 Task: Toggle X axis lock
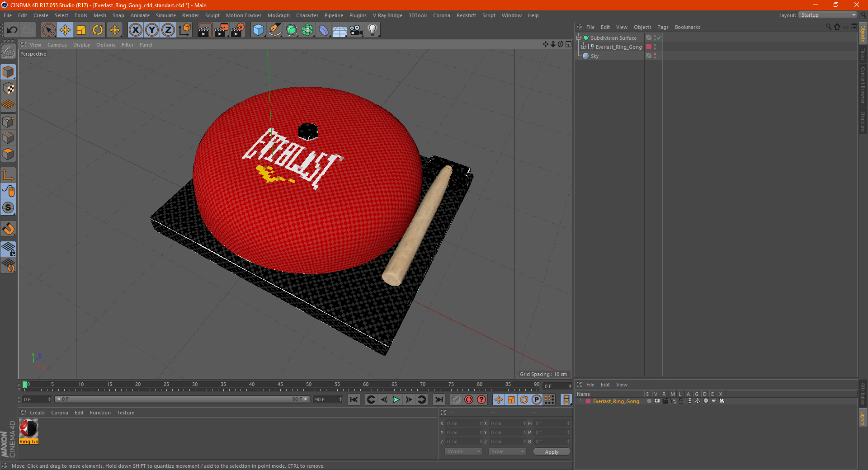[135, 30]
